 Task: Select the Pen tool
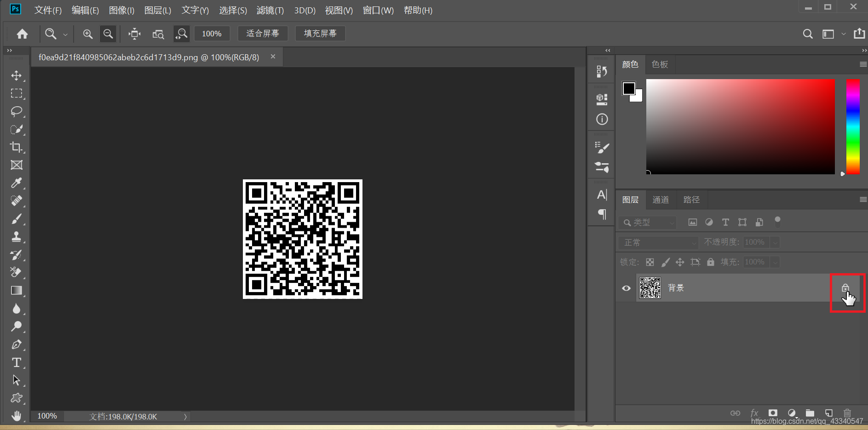coord(17,344)
